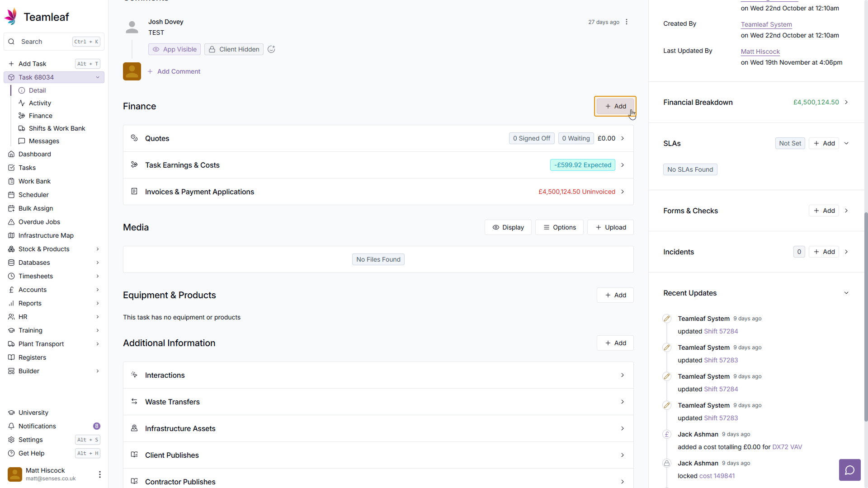Image resolution: width=868 pixels, height=488 pixels.
Task: Open Scheduler in the sidebar
Action: tap(33, 195)
